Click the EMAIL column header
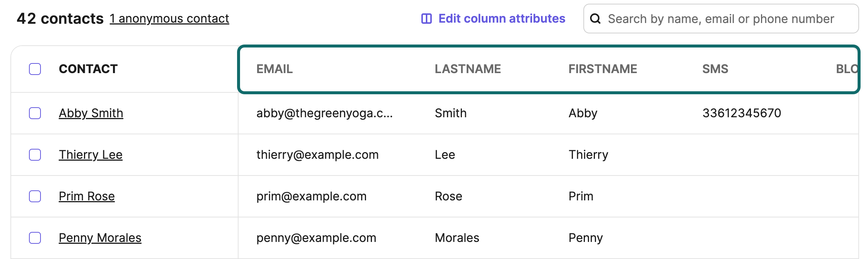The width and height of the screenshot is (868, 259). (x=275, y=69)
